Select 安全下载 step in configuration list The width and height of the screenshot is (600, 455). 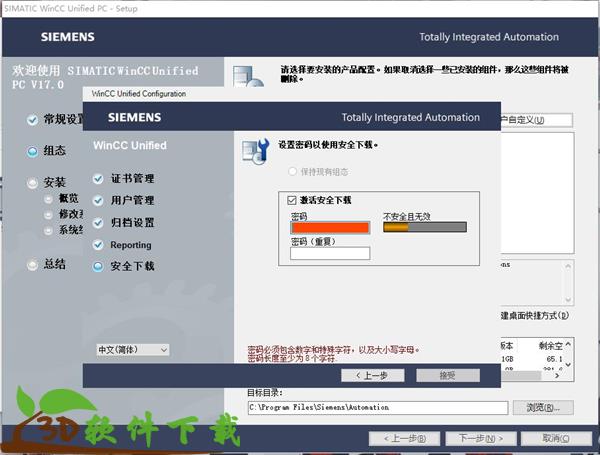click(132, 266)
